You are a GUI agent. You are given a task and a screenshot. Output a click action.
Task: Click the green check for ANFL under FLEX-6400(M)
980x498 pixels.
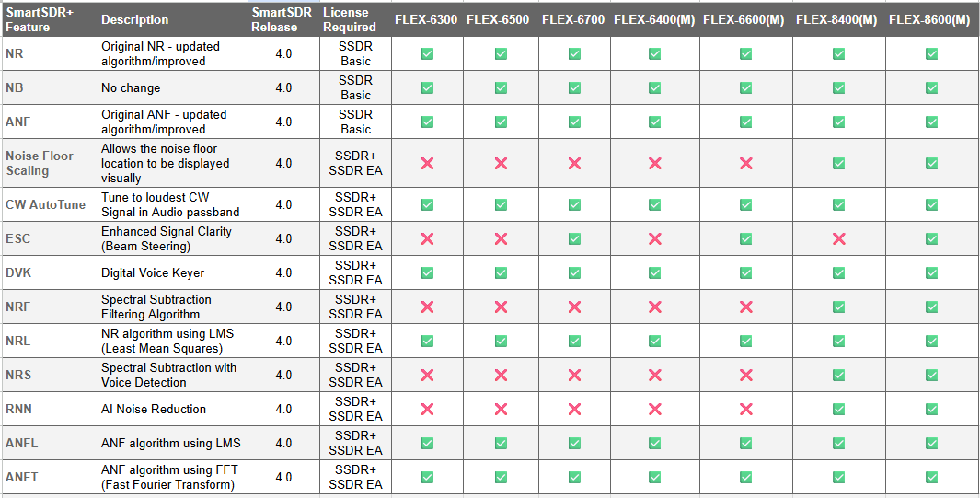click(x=654, y=443)
